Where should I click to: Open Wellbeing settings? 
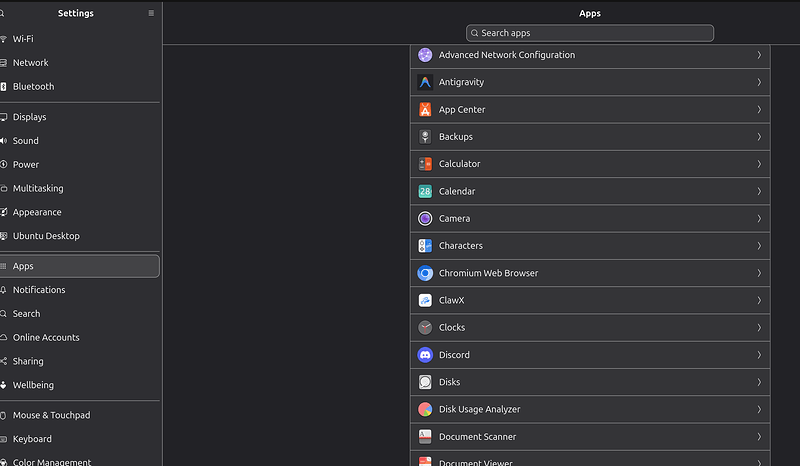click(79, 385)
